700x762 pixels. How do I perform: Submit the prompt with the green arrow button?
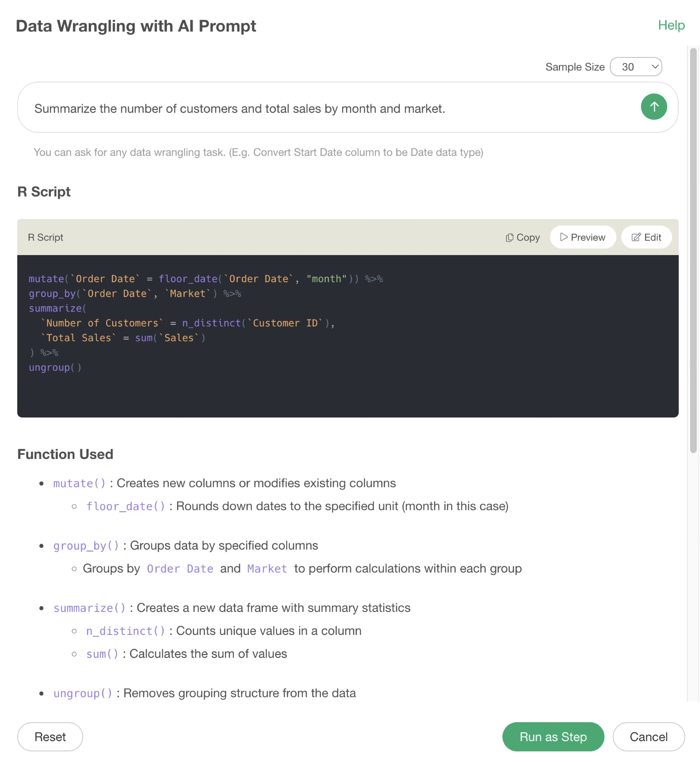(654, 107)
